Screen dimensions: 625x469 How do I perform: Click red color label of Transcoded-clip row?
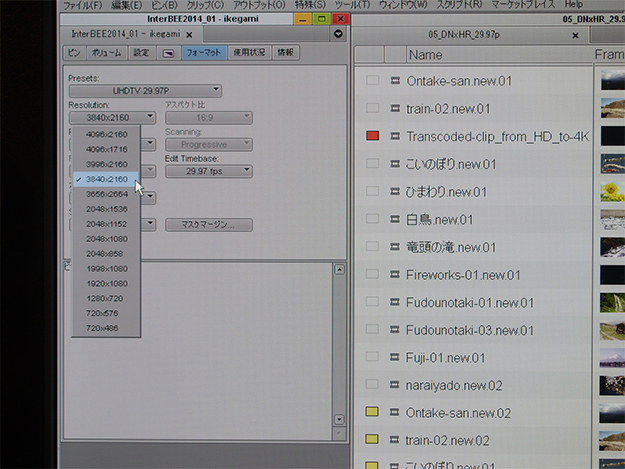click(x=372, y=136)
